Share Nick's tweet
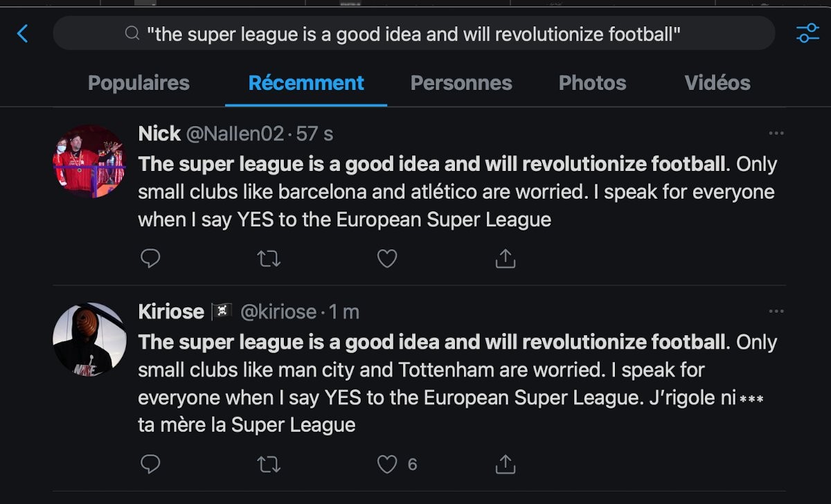Viewport: 831px width, 504px height. pyautogui.click(x=506, y=259)
